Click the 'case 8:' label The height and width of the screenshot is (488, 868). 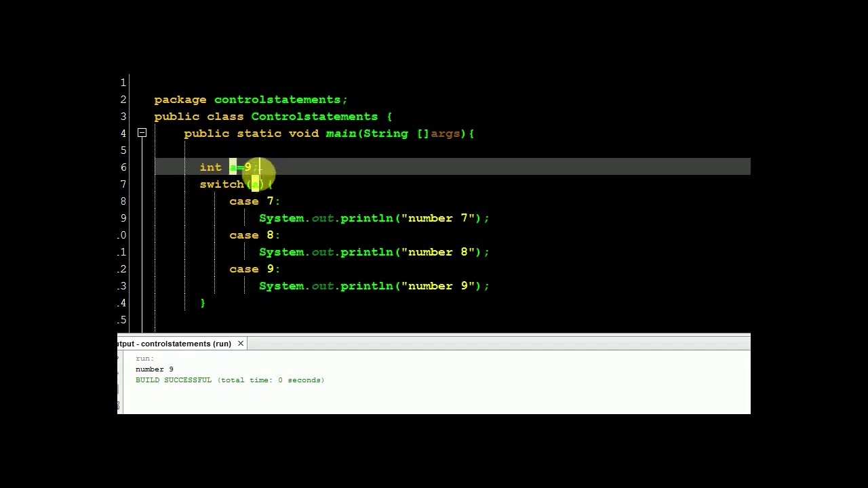coord(254,235)
